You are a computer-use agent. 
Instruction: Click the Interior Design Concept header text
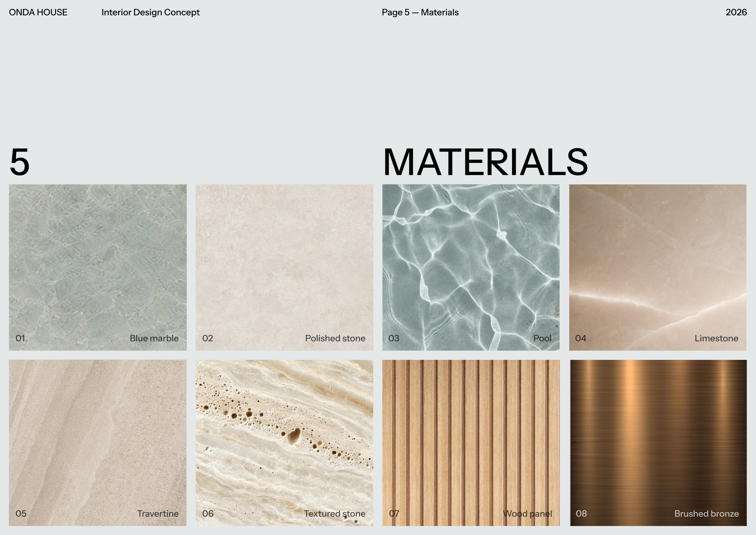click(151, 13)
